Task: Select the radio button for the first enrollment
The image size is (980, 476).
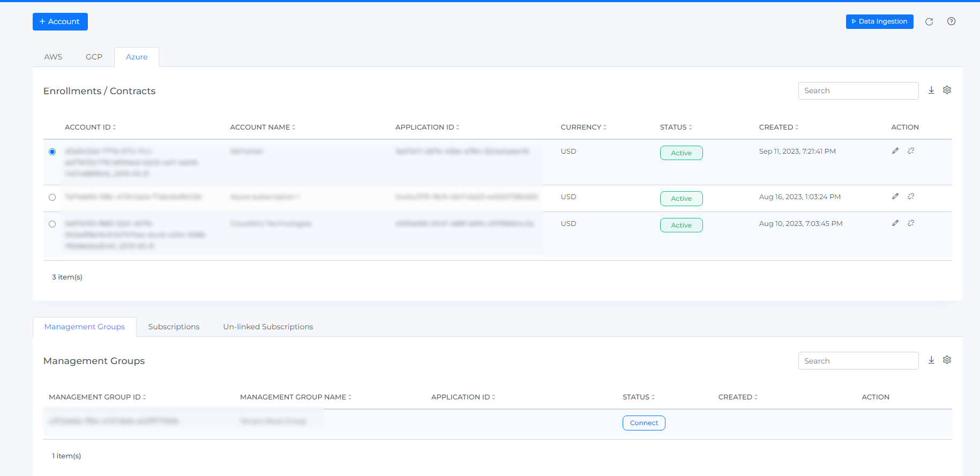Action: pyautogui.click(x=52, y=152)
